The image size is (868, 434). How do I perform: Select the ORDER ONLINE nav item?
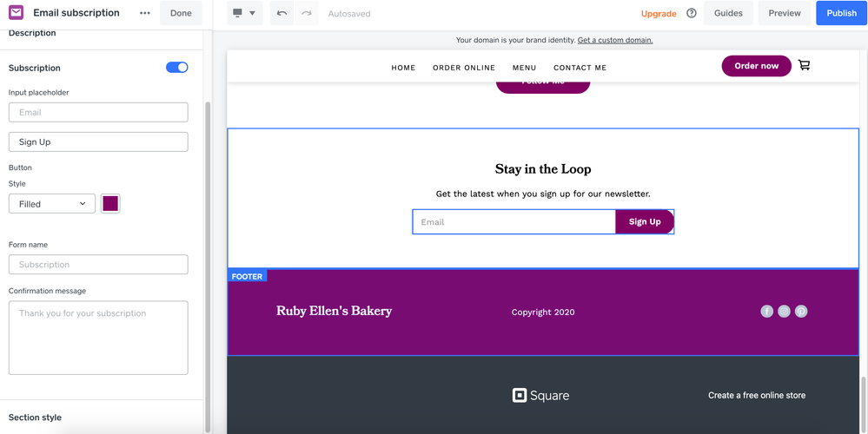pos(464,68)
